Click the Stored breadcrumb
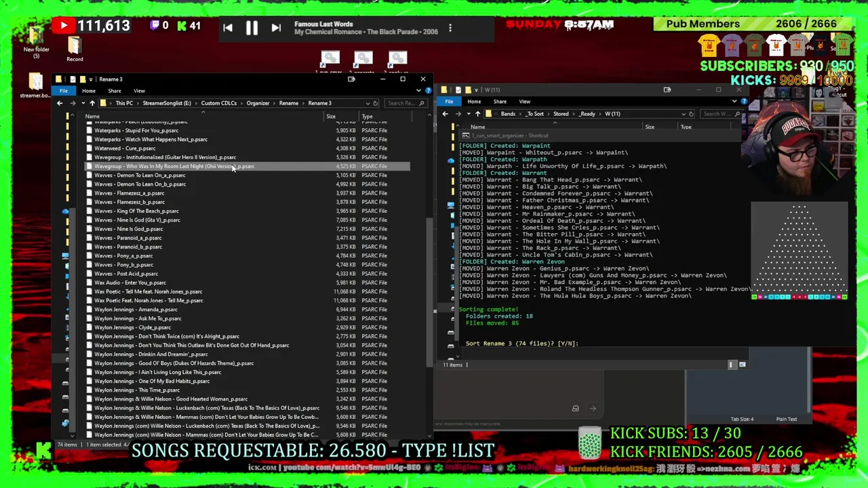 pos(561,114)
